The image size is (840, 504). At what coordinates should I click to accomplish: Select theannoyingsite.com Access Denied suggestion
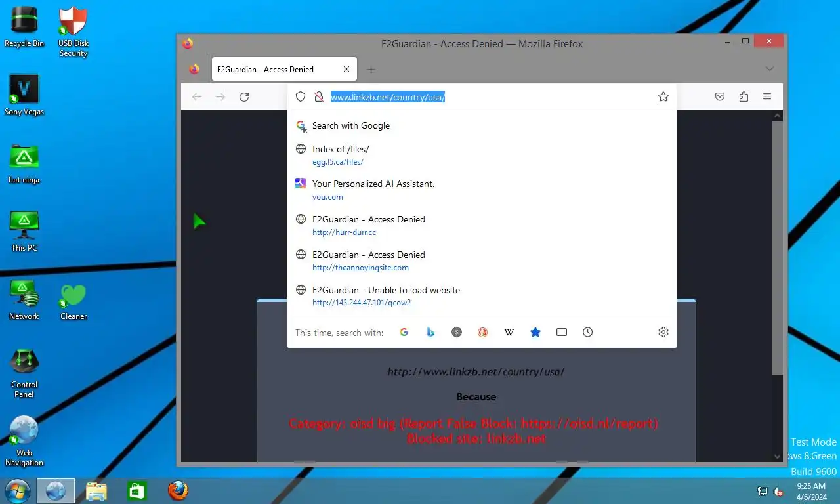[x=482, y=261]
